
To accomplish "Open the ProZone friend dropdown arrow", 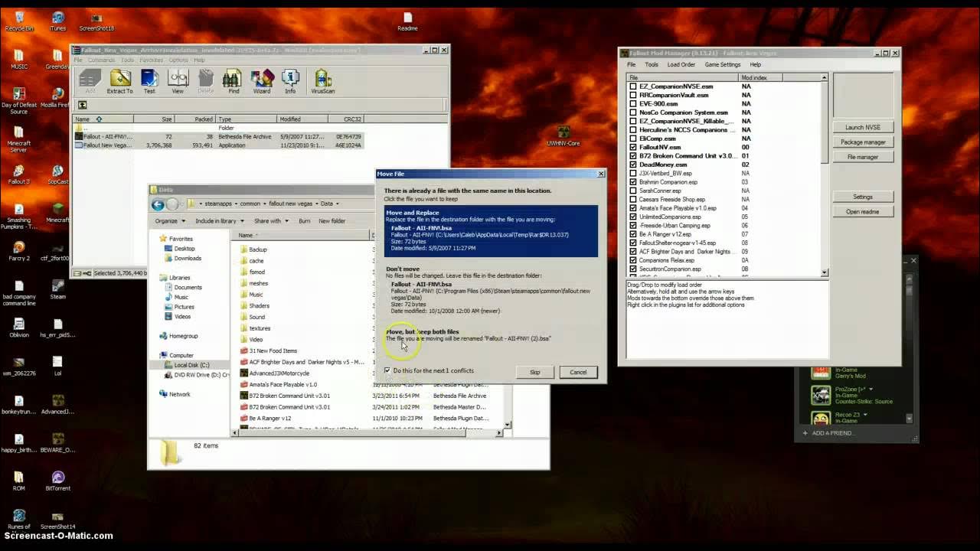I will tap(871, 390).
